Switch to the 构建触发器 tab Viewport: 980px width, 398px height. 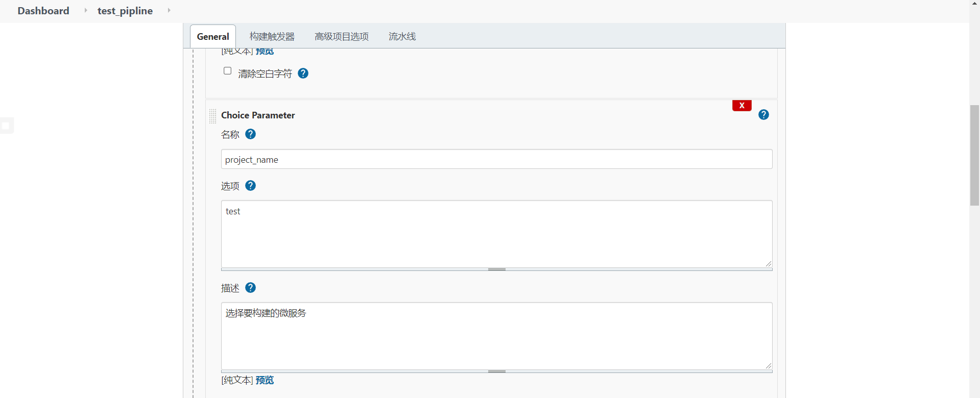point(272,36)
